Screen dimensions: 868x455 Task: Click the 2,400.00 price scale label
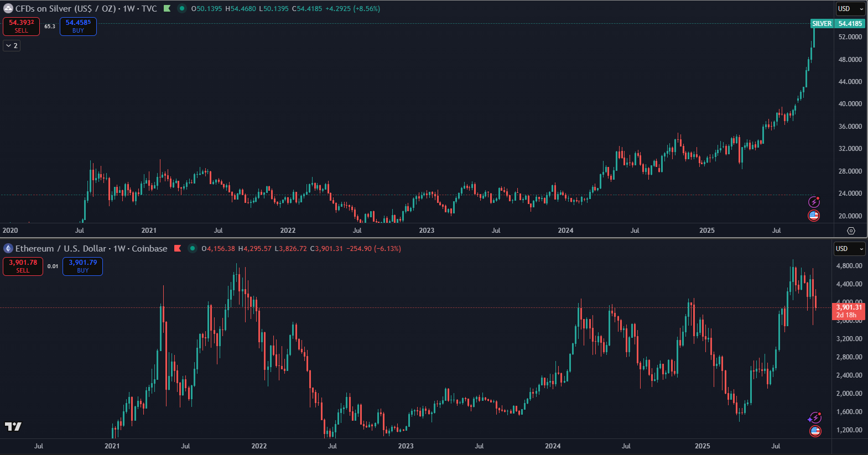(x=849, y=375)
